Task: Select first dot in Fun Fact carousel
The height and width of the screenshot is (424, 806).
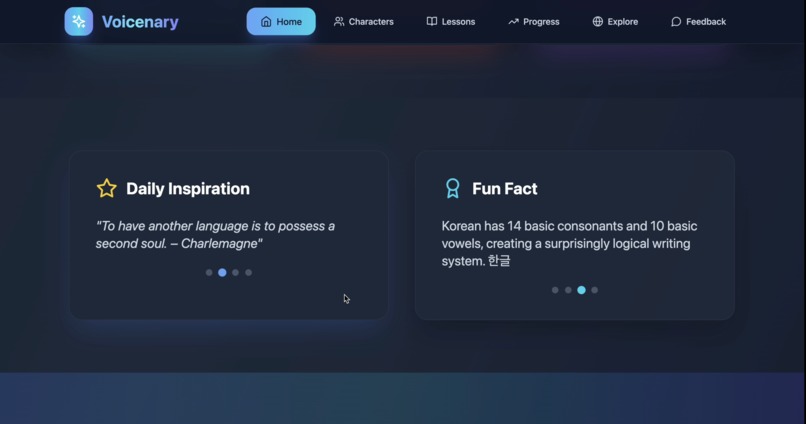Action: 555,290
